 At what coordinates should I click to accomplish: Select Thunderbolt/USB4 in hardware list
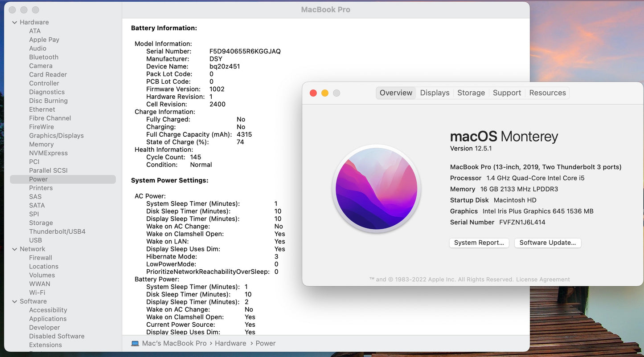pos(57,231)
